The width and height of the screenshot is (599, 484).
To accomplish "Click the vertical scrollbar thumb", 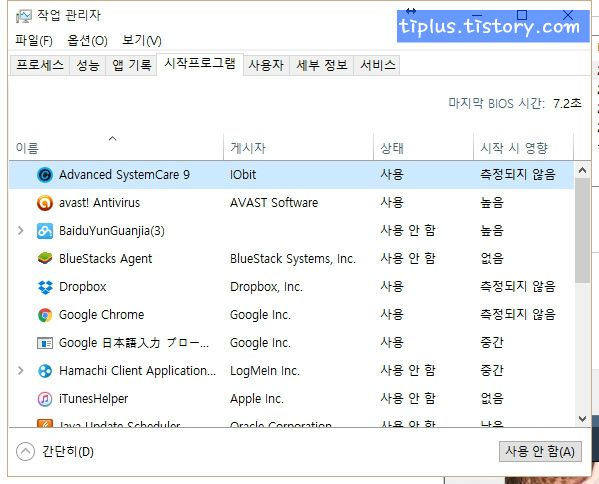I will coord(582,231).
